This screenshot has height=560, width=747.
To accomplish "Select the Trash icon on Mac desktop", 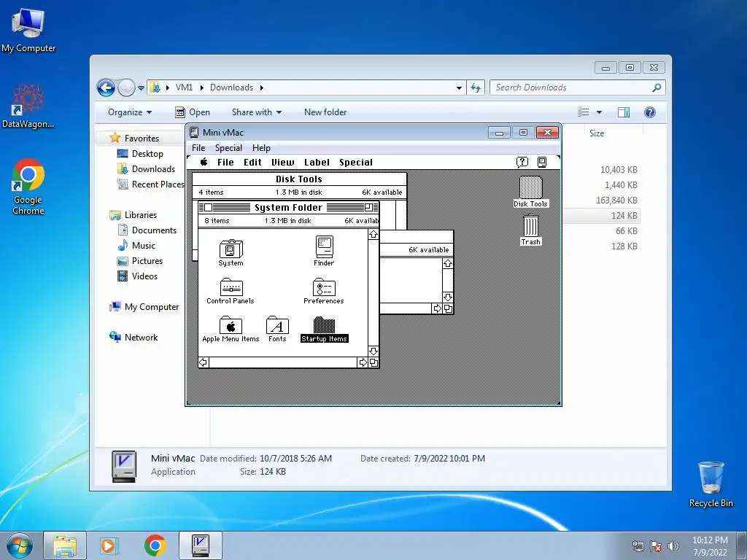I will [x=531, y=226].
